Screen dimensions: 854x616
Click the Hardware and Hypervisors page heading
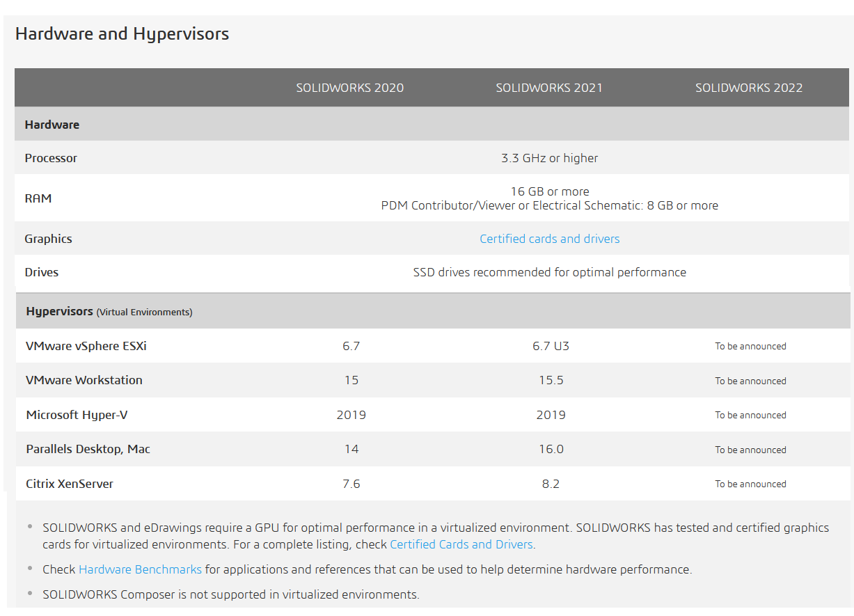click(122, 33)
